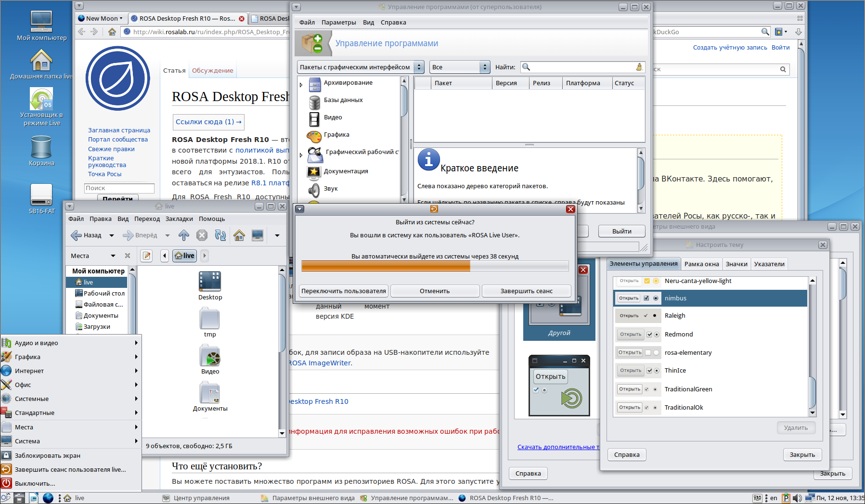Click the Up arrow in file manager toolbar
Screen dimensions: 865x504
point(183,235)
